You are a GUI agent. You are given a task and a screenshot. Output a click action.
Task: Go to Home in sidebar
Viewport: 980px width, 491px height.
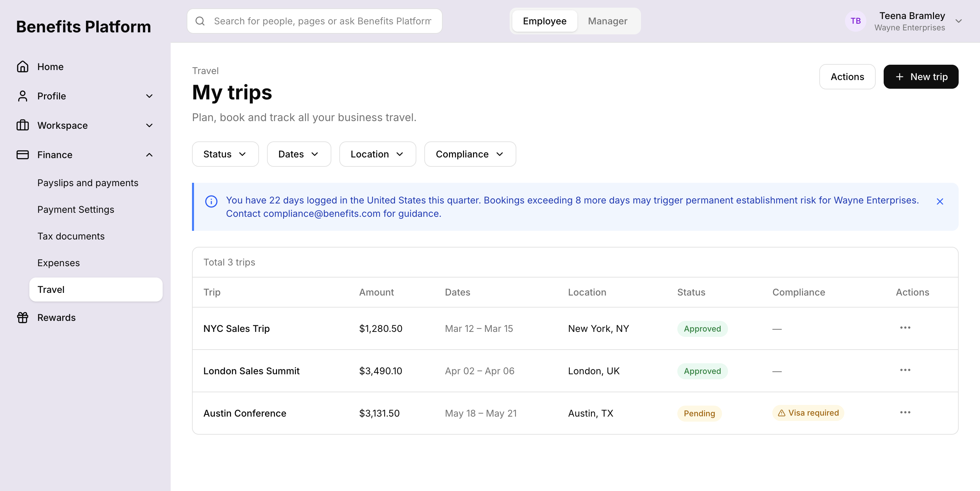pos(50,67)
